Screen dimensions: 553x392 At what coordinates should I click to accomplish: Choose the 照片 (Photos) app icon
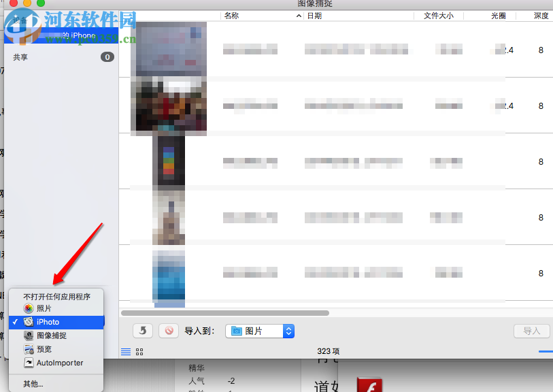pos(28,308)
